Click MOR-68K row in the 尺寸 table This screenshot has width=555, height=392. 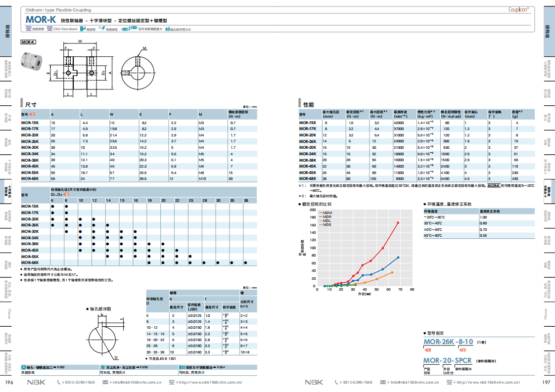click(x=139, y=178)
